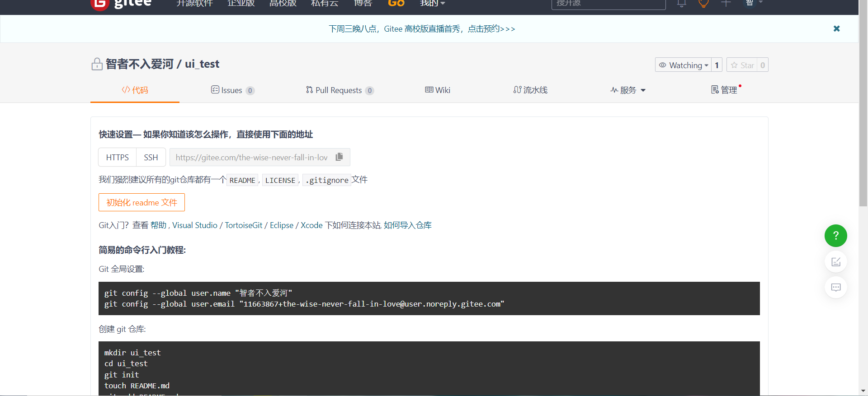Click the 'cd ui_test' command line
Screen dimensions: 868x396
(126, 363)
